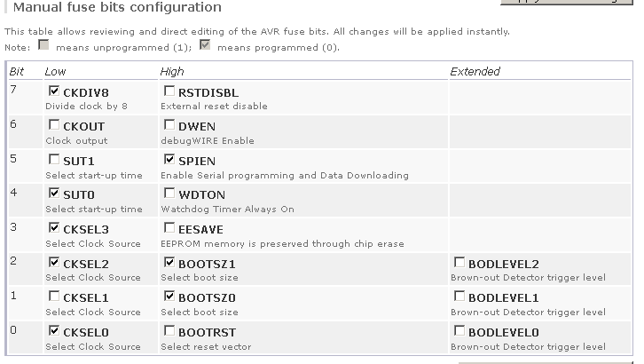Check the BODLEVEL2 brown-out detector checkbox
This screenshot has width=644, height=364.
[459, 263]
